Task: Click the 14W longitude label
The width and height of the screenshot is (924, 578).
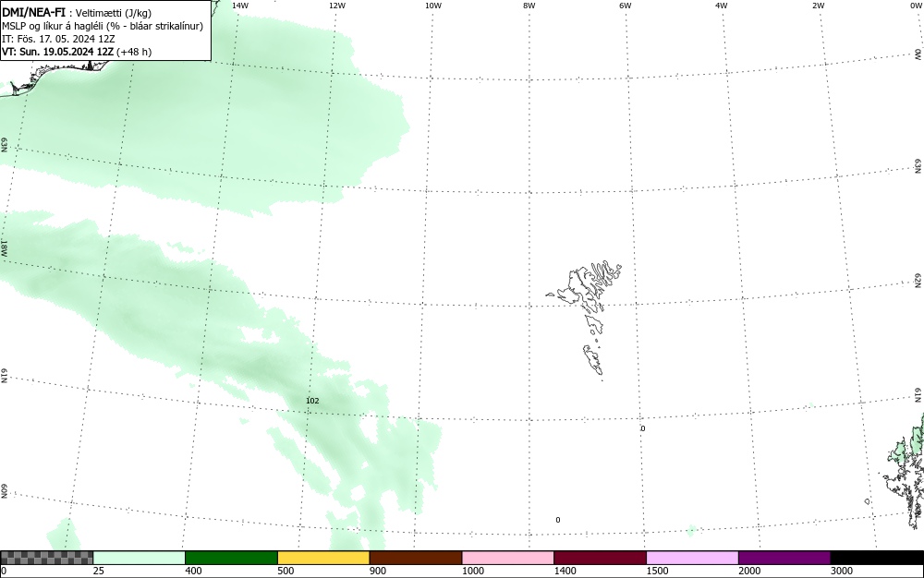Action: tap(240, 6)
